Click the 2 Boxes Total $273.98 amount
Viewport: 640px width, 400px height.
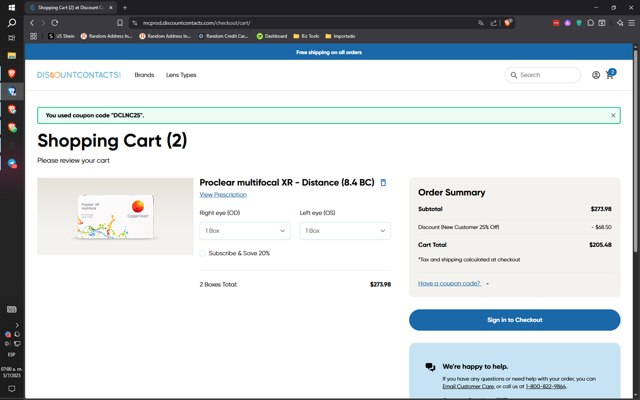point(380,284)
